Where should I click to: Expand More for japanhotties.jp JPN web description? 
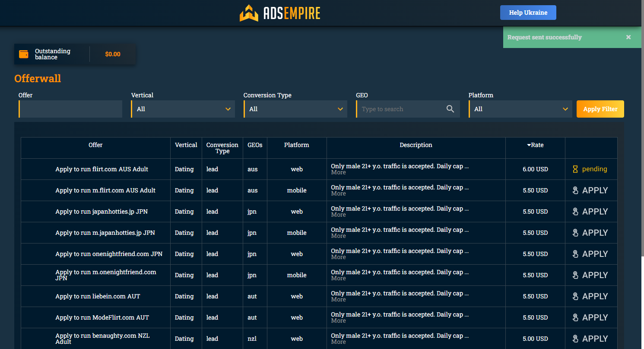(338, 215)
